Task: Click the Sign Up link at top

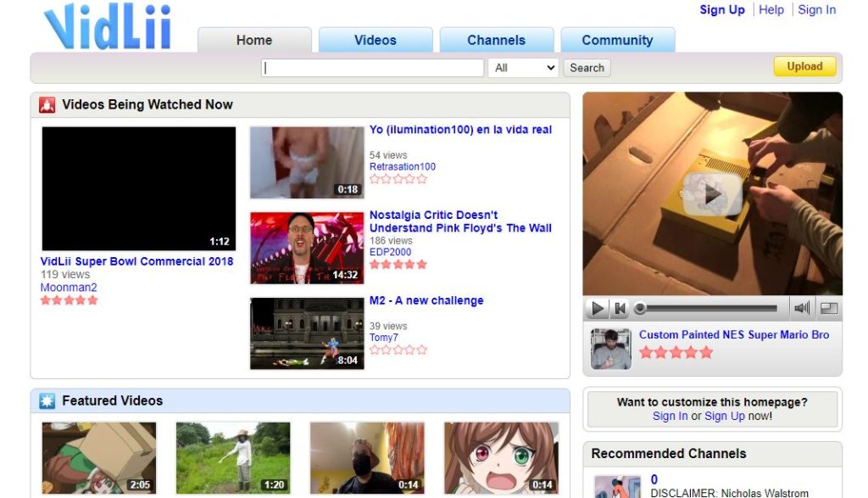Action: coord(722,9)
